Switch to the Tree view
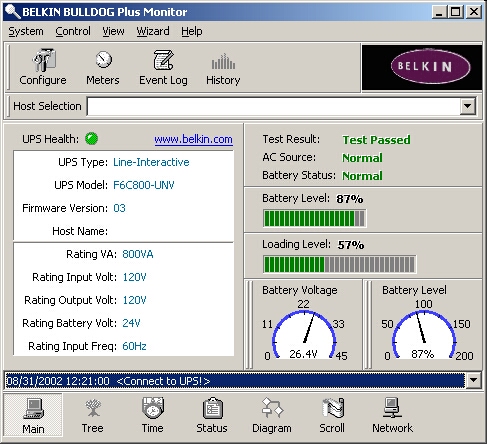487x444 pixels. [x=92, y=415]
